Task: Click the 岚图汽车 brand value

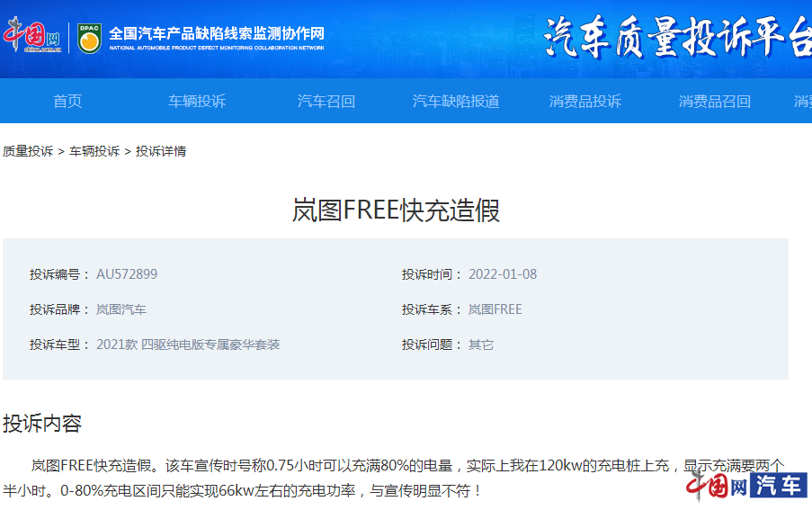Action: pos(121,309)
